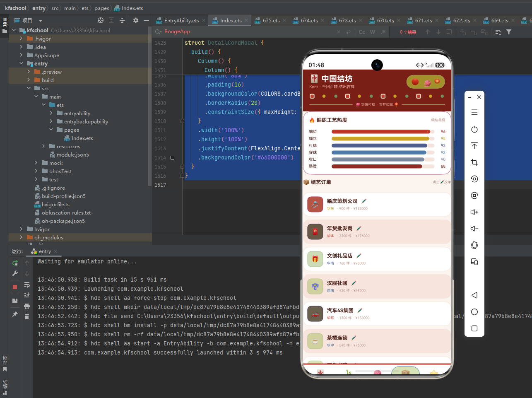This screenshot has height=398, width=532.
Task: Open 年货批发商 order card
Action: pyautogui.click(x=377, y=232)
